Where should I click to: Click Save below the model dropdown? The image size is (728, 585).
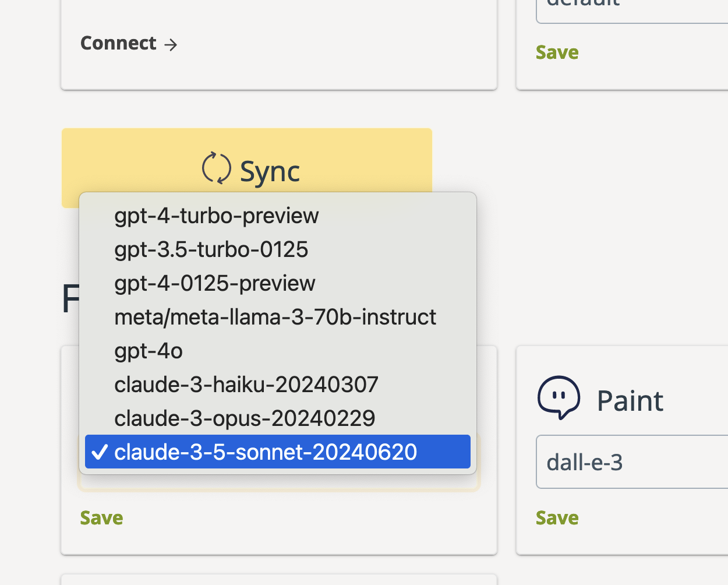pos(101,518)
